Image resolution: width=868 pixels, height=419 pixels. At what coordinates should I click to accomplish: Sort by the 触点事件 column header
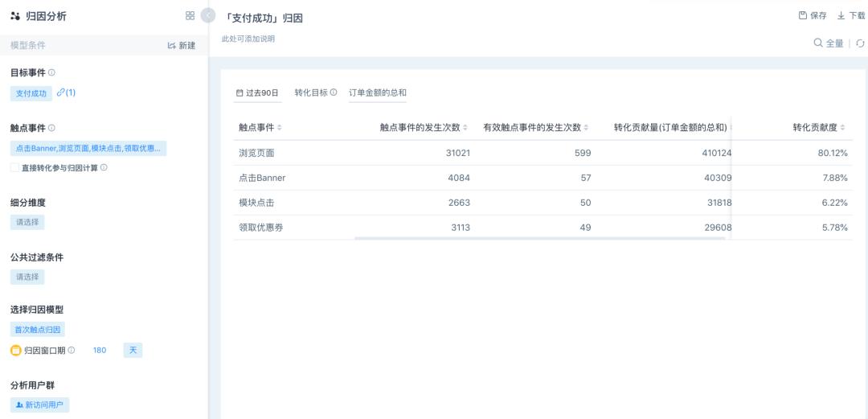pyautogui.click(x=260, y=128)
